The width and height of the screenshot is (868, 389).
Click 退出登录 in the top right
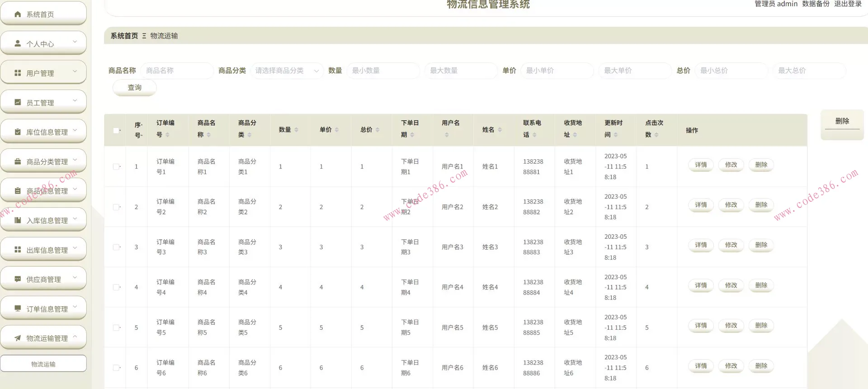click(848, 4)
